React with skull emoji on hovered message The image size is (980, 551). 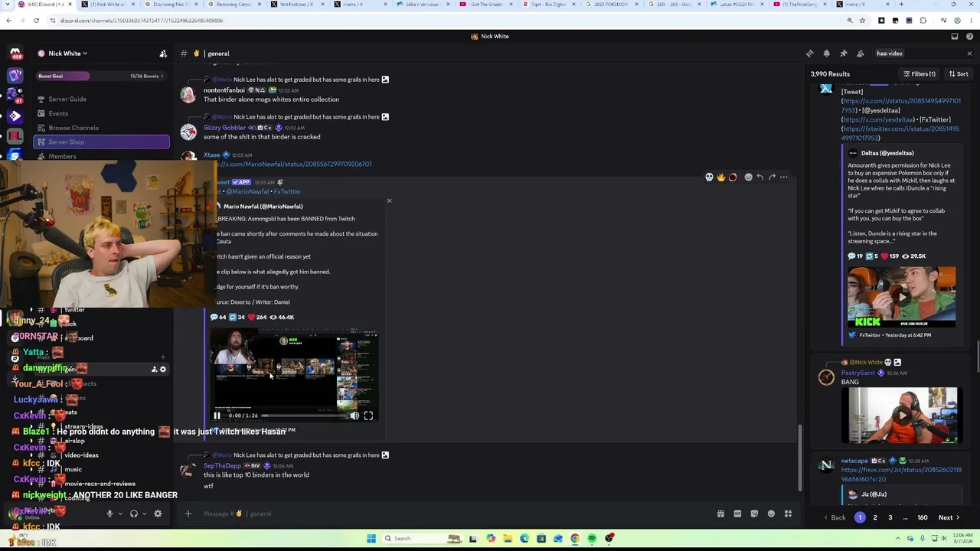pyautogui.click(x=709, y=177)
